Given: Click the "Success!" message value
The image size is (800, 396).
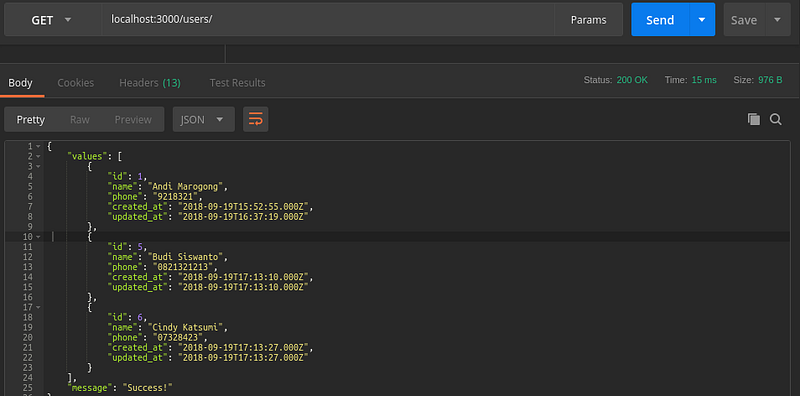Looking at the screenshot, I should point(147,388).
